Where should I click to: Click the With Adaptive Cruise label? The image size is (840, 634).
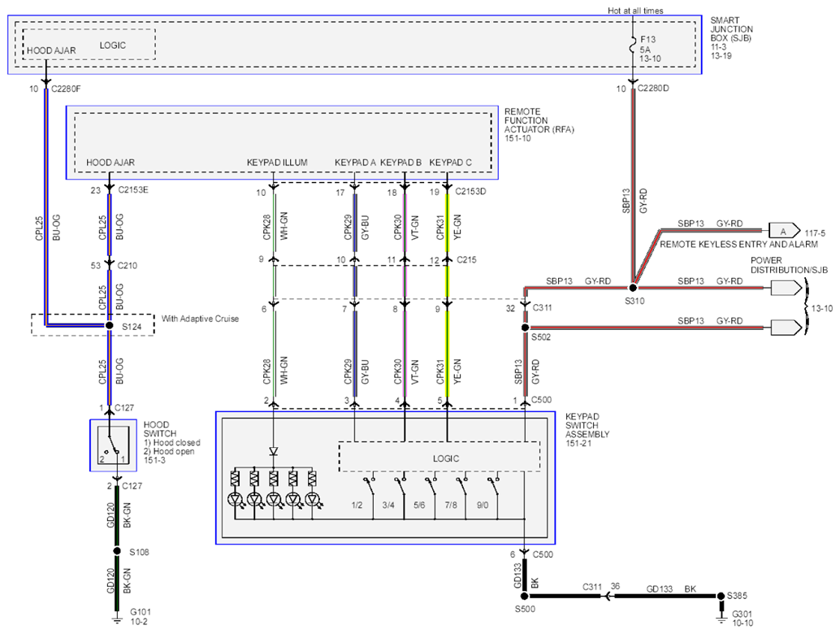(200, 319)
